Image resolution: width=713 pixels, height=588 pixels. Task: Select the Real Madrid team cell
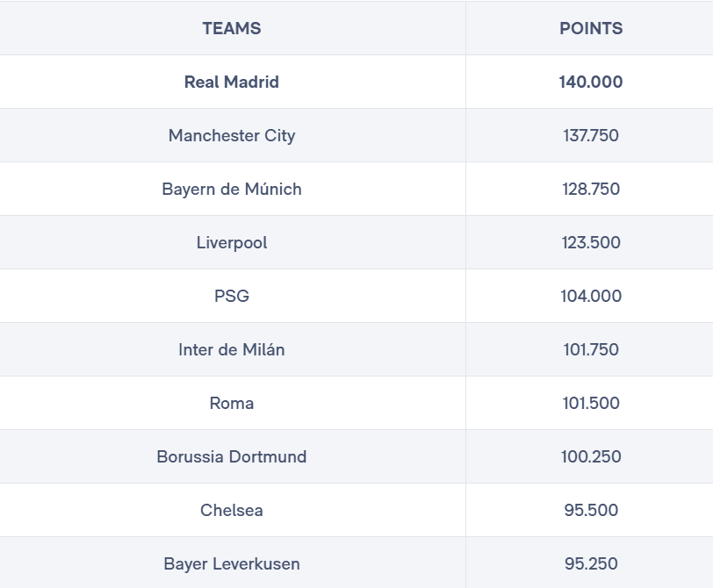pyautogui.click(x=232, y=82)
